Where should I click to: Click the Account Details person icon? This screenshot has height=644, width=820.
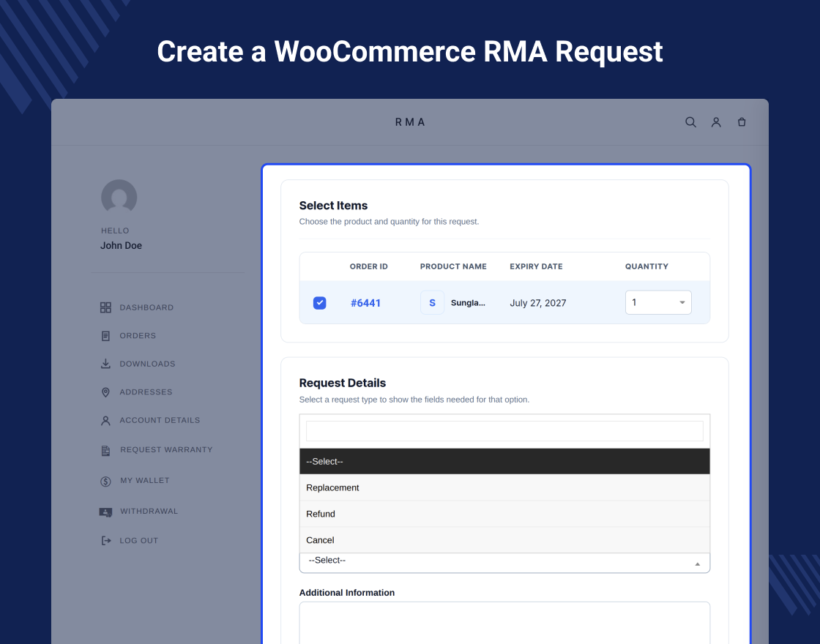point(105,420)
